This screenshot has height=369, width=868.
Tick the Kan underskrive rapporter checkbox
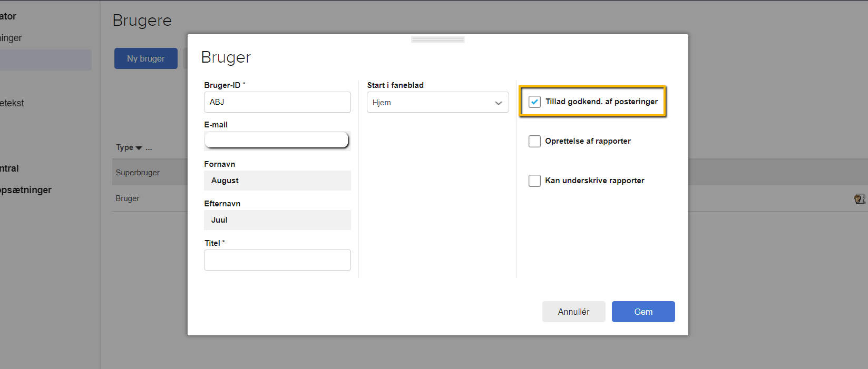pyautogui.click(x=534, y=181)
